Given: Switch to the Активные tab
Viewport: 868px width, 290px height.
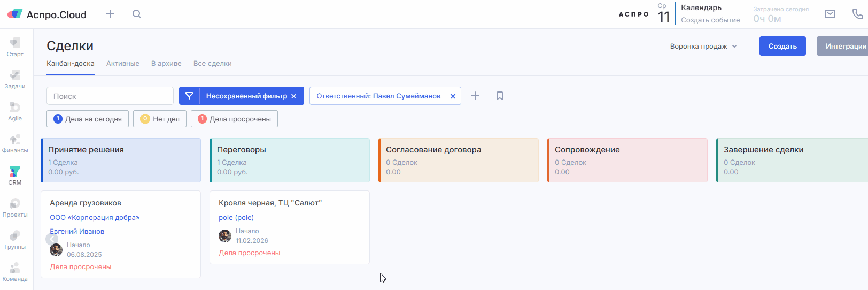Looking at the screenshot, I should (x=123, y=64).
